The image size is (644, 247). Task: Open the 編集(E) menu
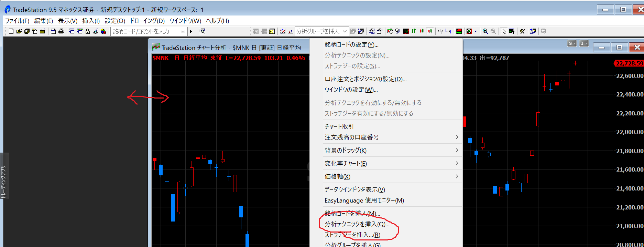(43, 21)
